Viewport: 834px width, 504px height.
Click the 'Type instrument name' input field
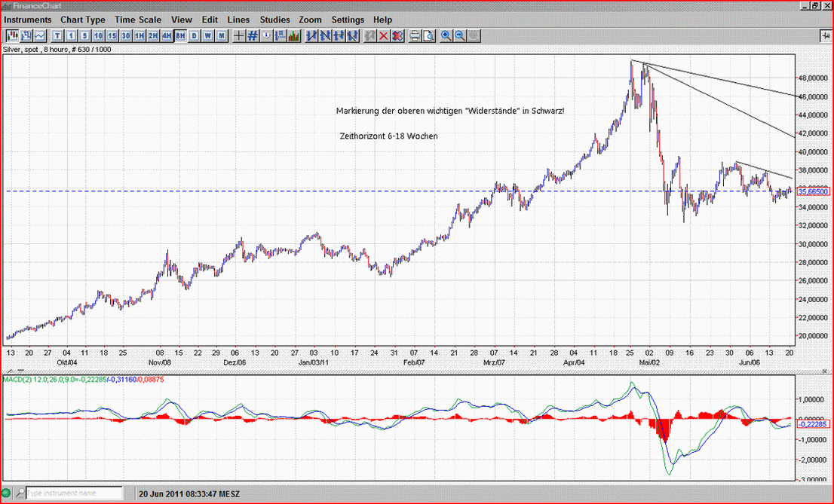(x=74, y=493)
